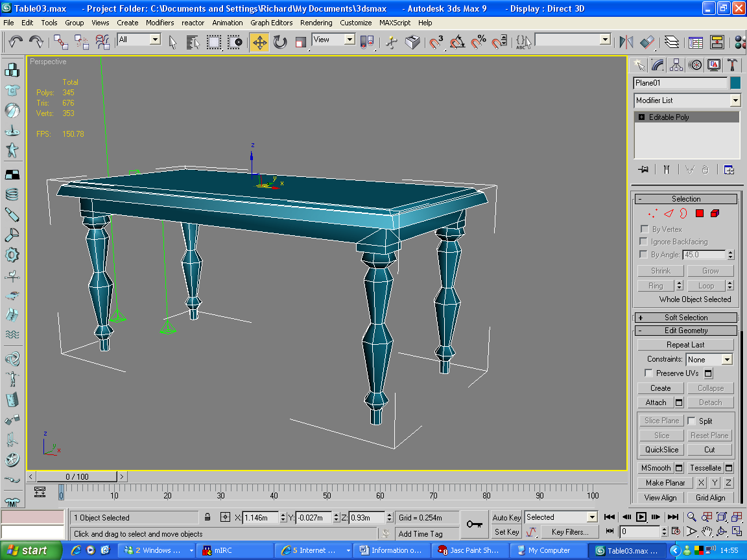Open Select by Name list icon
The width and height of the screenshot is (747, 560).
click(x=193, y=42)
